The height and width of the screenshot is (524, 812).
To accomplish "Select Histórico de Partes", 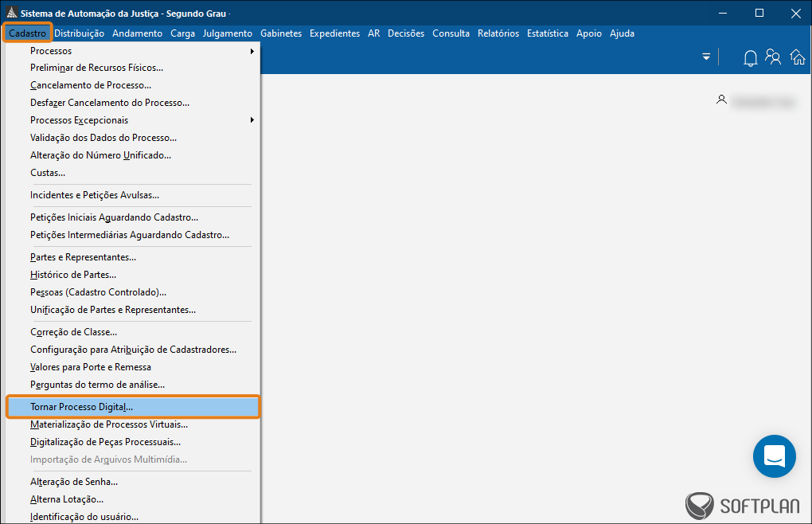I will [133, 275].
